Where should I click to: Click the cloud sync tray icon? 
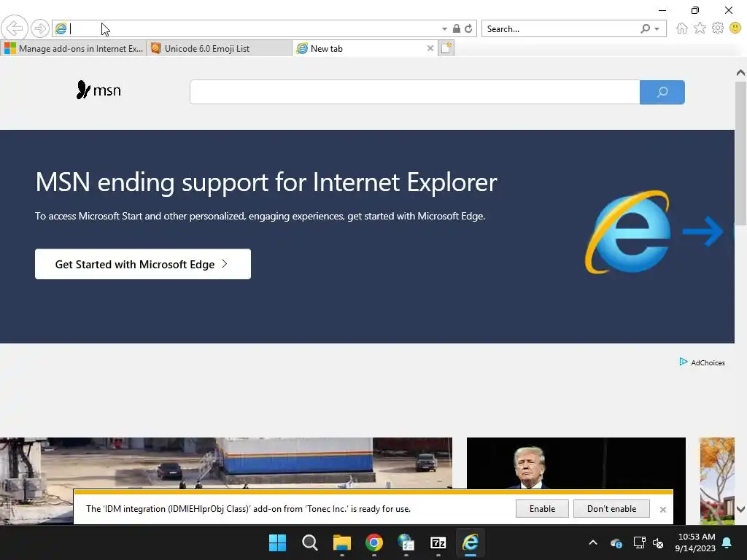(x=616, y=542)
